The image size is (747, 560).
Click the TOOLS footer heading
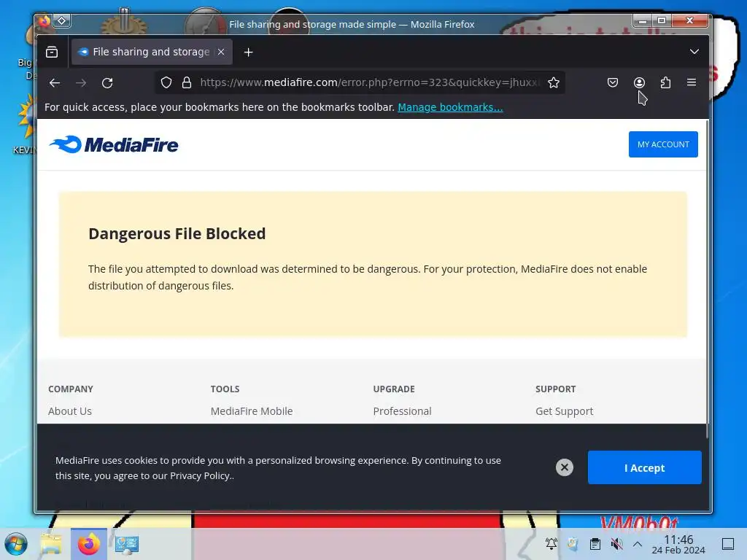pyautogui.click(x=225, y=389)
